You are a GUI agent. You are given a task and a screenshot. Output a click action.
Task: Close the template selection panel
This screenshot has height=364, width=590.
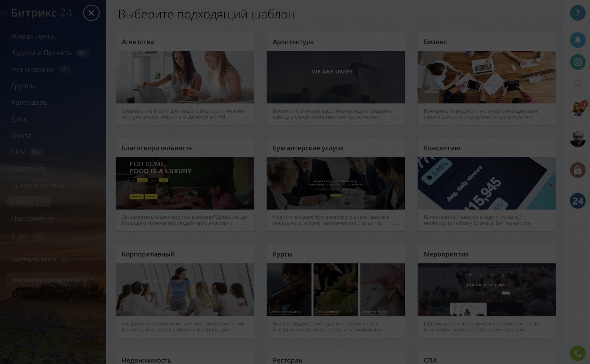pyautogui.click(x=91, y=13)
